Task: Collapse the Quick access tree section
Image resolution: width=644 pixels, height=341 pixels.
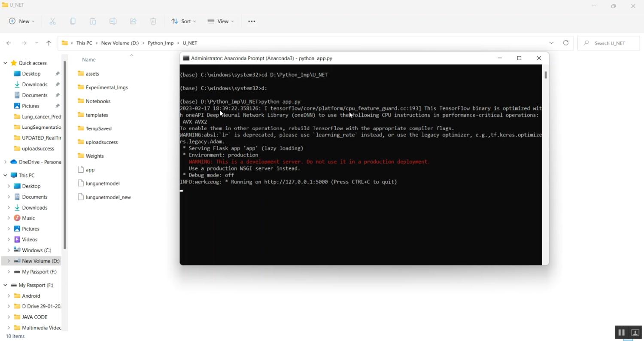Action: click(5, 63)
